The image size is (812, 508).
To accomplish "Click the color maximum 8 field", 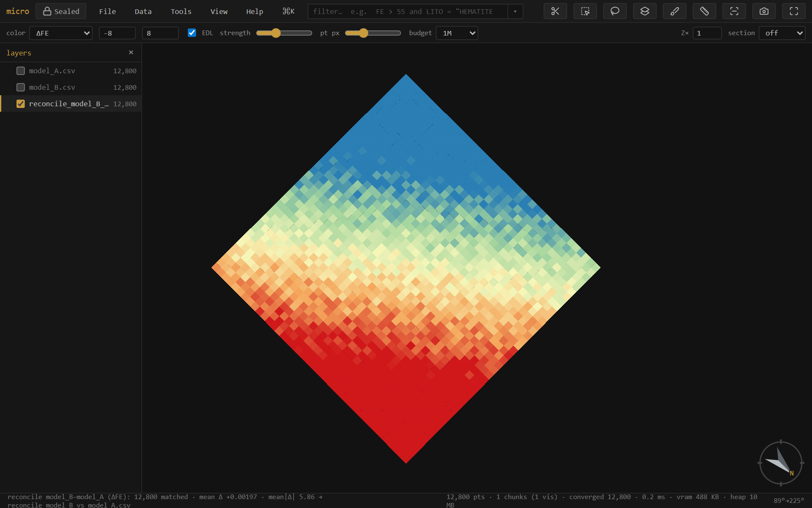I will (160, 33).
